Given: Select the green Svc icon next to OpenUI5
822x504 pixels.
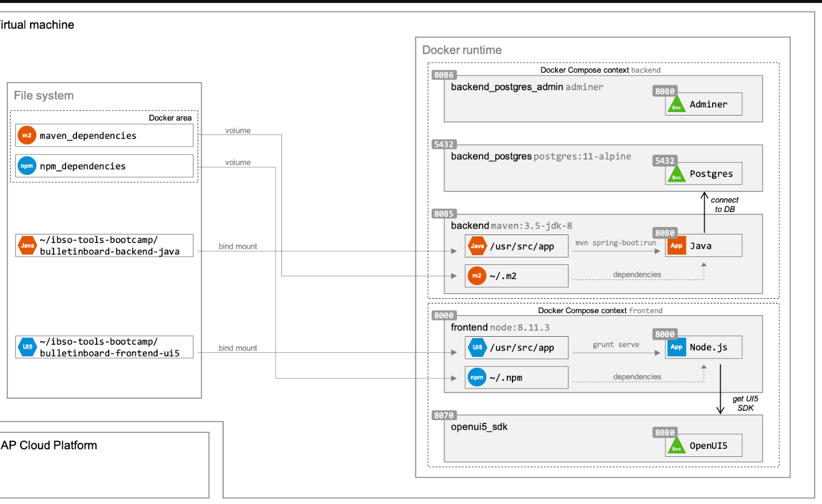Looking at the screenshot, I should 676,447.
